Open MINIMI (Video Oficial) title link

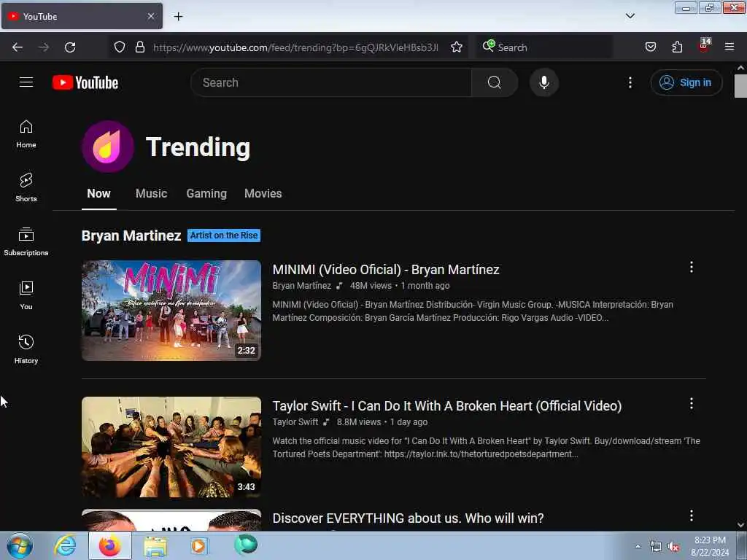pyautogui.click(x=386, y=270)
